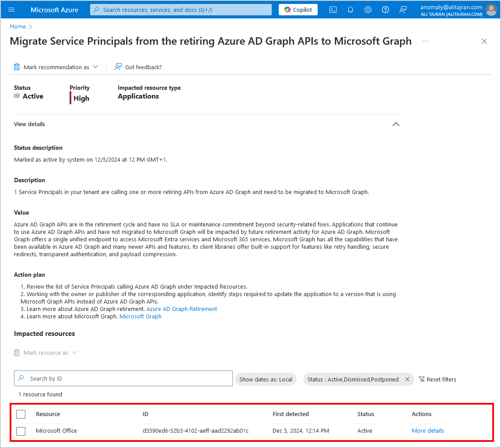Open the more options ellipsis beside the title

(426, 41)
